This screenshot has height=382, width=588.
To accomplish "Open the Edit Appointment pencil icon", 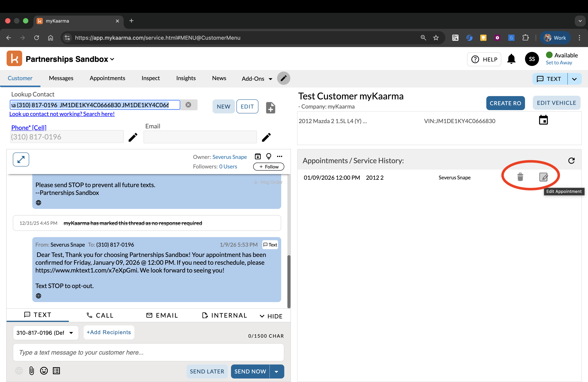I will click(x=543, y=177).
